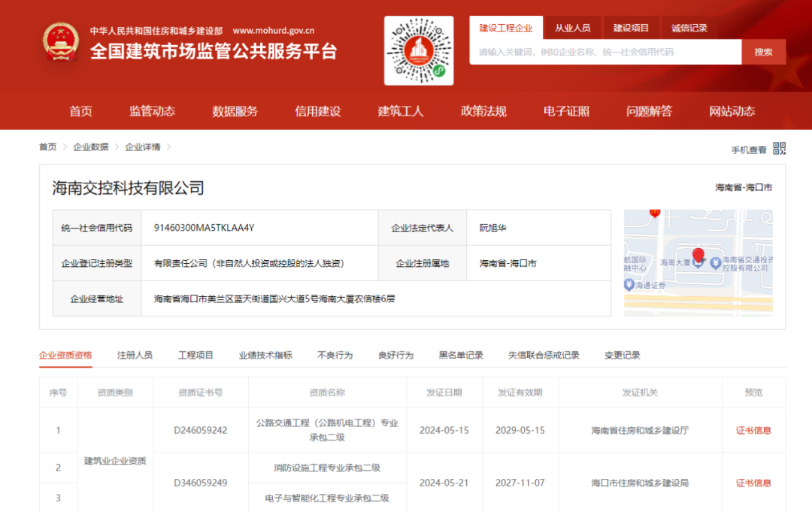Click the national emblem logo

[60, 41]
